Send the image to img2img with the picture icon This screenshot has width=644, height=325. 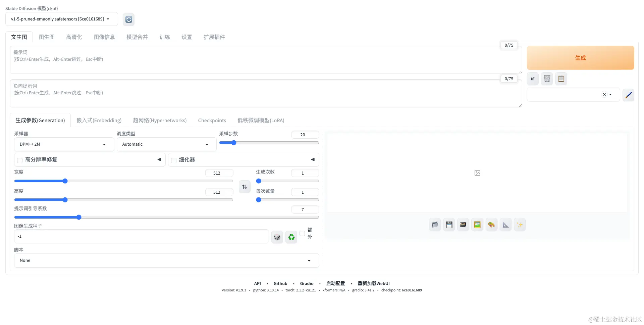(x=477, y=225)
